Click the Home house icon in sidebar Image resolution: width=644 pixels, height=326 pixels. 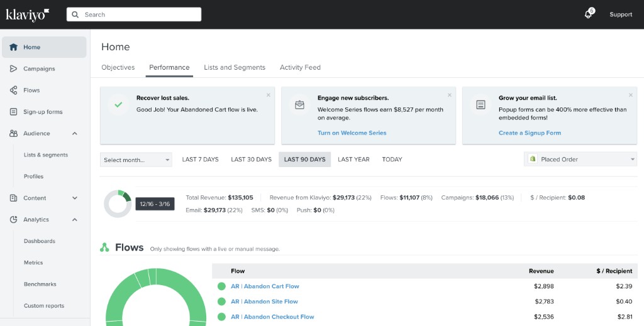pyautogui.click(x=14, y=47)
